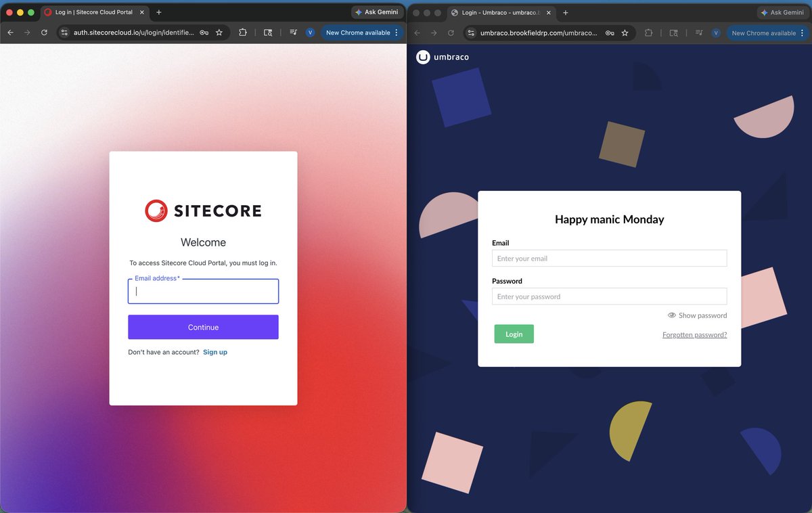Open a new tab in the Sitecore window
The height and width of the screenshot is (513, 812).
(x=159, y=12)
